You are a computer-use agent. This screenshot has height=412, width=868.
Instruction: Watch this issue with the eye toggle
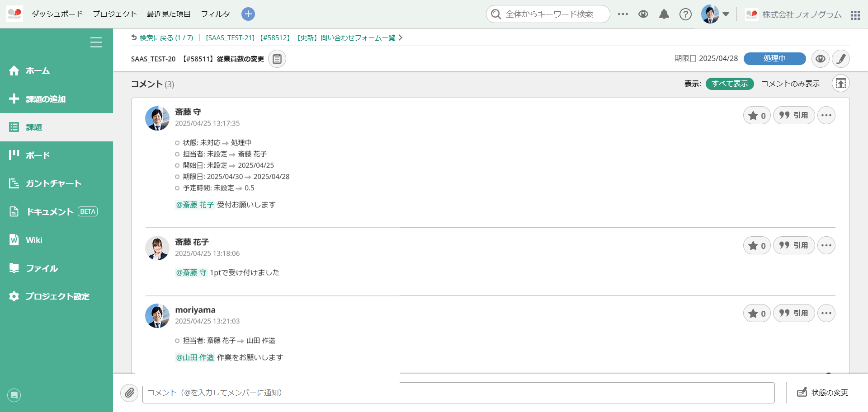(x=821, y=59)
